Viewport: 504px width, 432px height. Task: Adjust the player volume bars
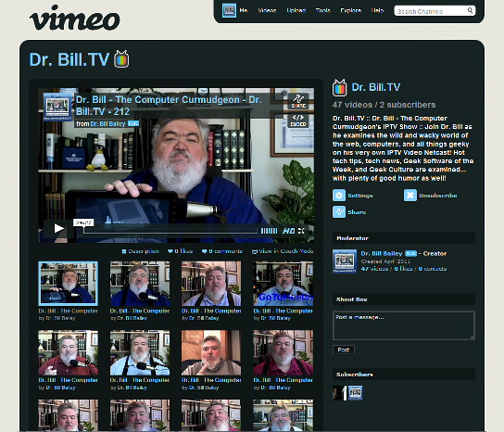click(x=269, y=231)
